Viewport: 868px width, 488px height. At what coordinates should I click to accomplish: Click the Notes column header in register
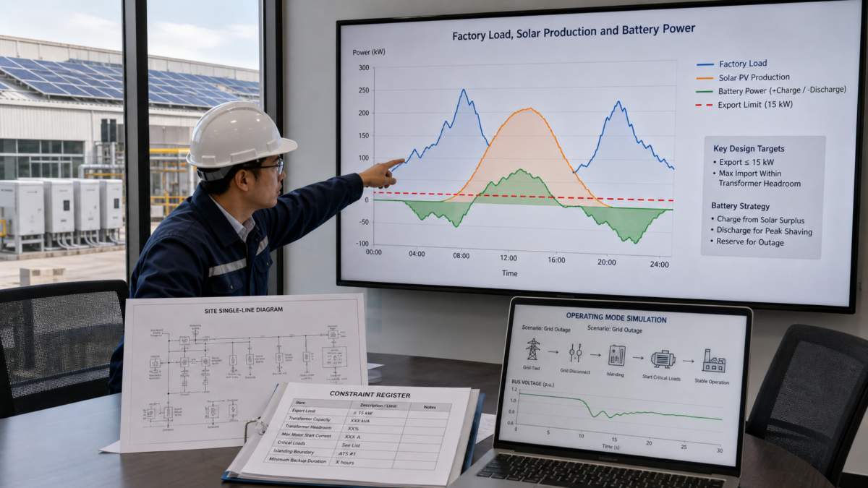click(x=431, y=408)
